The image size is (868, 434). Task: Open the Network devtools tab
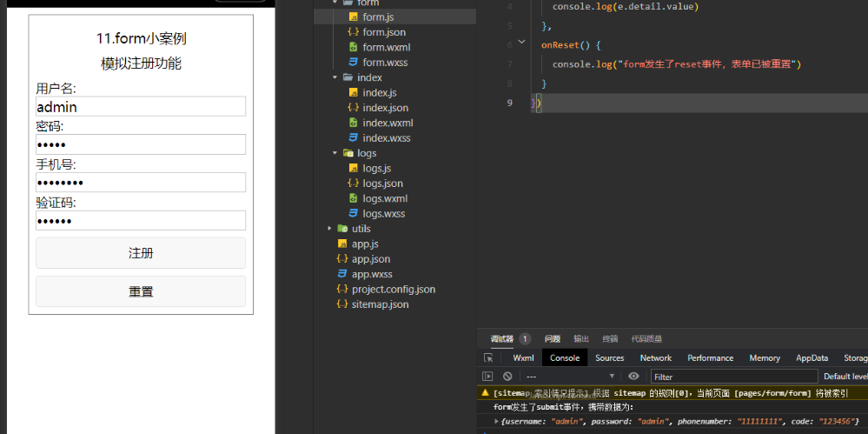click(655, 358)
